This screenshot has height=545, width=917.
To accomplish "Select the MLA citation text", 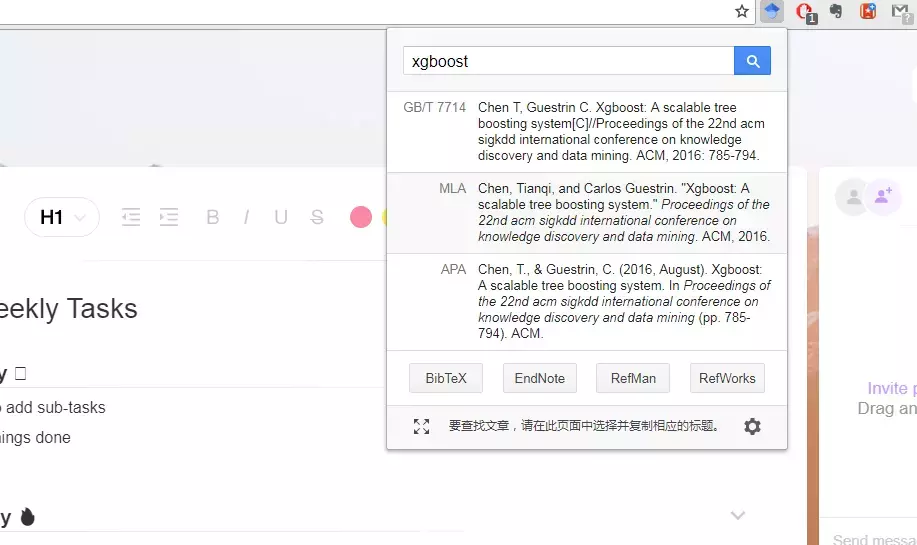I will click(x=624, y=212).
